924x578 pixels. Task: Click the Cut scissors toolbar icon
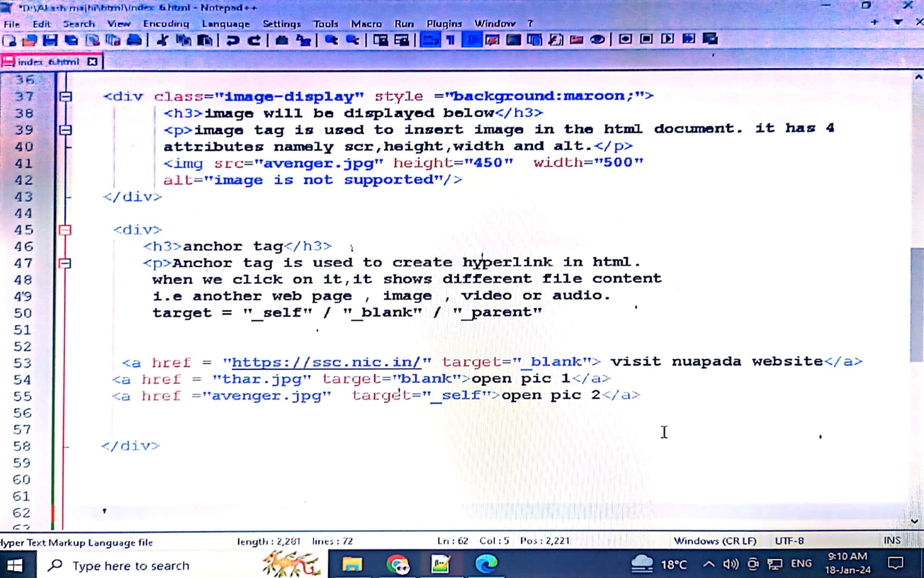click(x=163, y=40)
